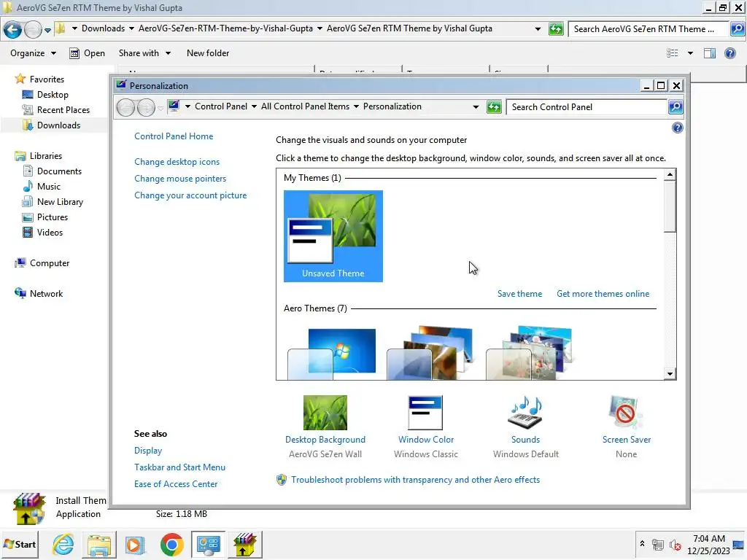Click the All Control Panel Items breadcrumb
The image size is (747, 560).
pyautogui.click(x=305, y=106)
